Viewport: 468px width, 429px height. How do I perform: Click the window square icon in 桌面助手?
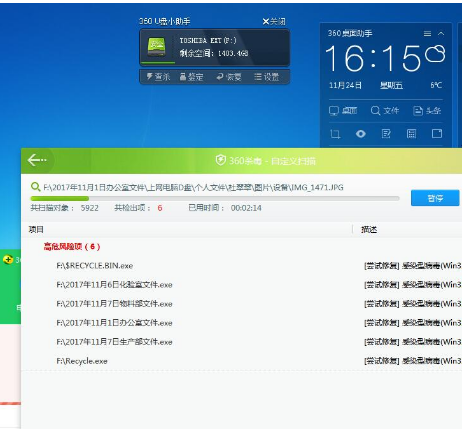coord(437,134)
